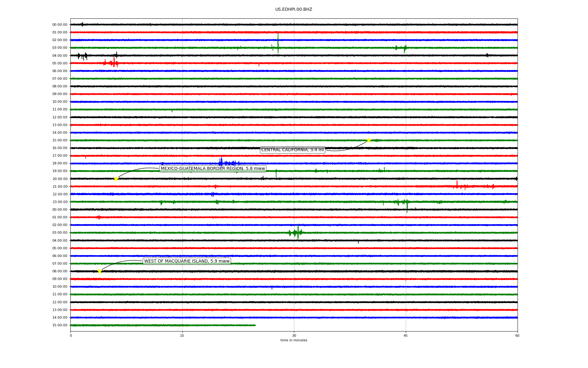Click the 60 minute x-axis tick label
588x368 pixels.
pos(517,335)
